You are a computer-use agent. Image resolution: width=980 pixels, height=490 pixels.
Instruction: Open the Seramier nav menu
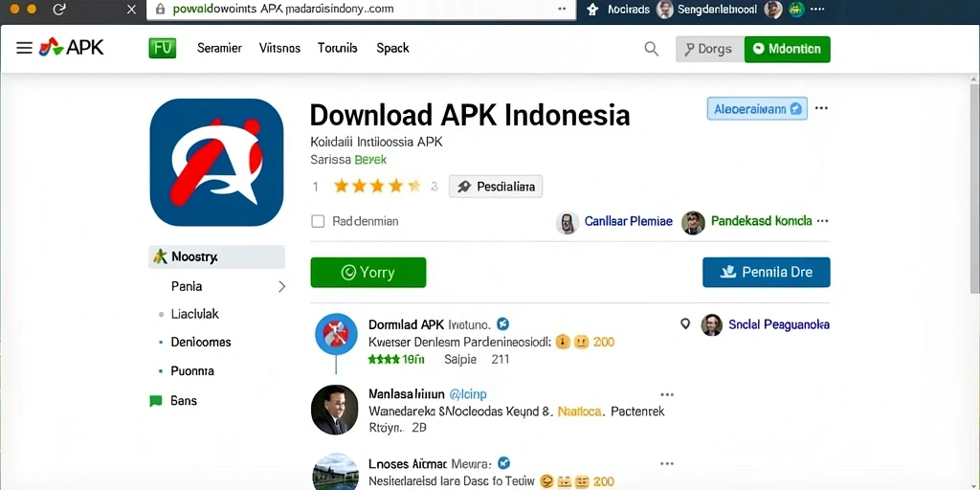tap(219, 48)
